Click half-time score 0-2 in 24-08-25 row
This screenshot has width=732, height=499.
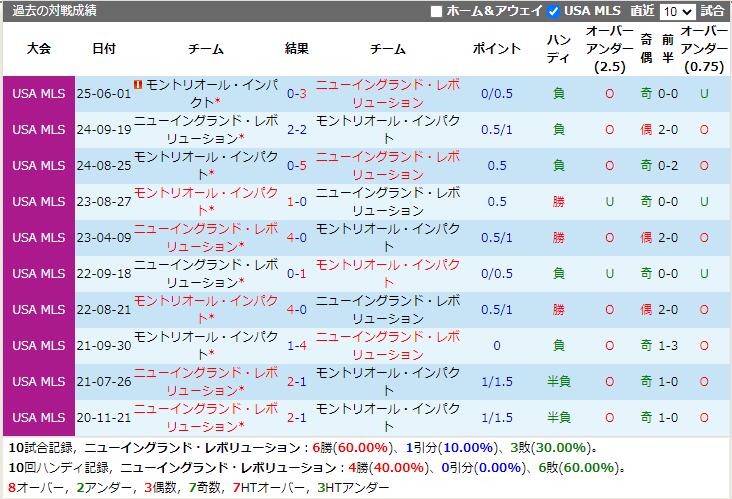(668, 166)
